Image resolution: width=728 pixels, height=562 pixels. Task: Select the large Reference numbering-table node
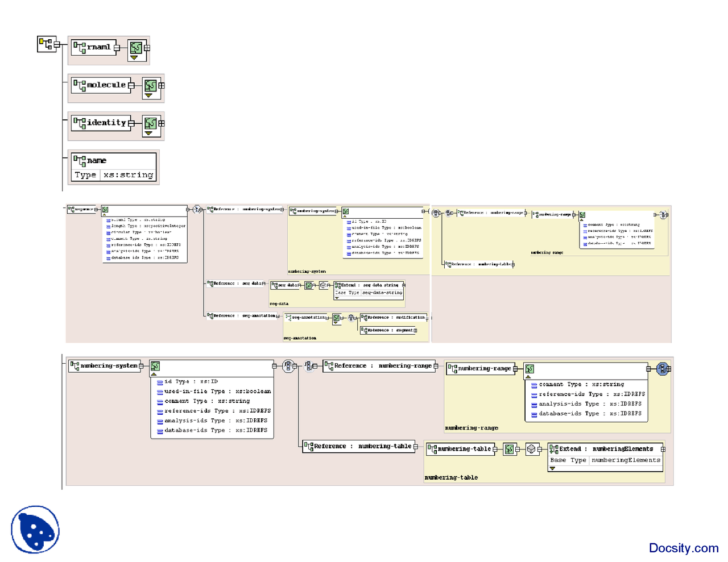pos(359,447)
